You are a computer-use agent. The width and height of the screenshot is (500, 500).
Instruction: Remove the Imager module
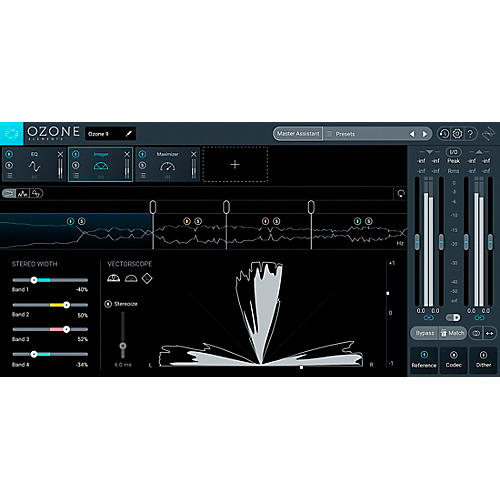pyautogui.click(x=127, y=154)
